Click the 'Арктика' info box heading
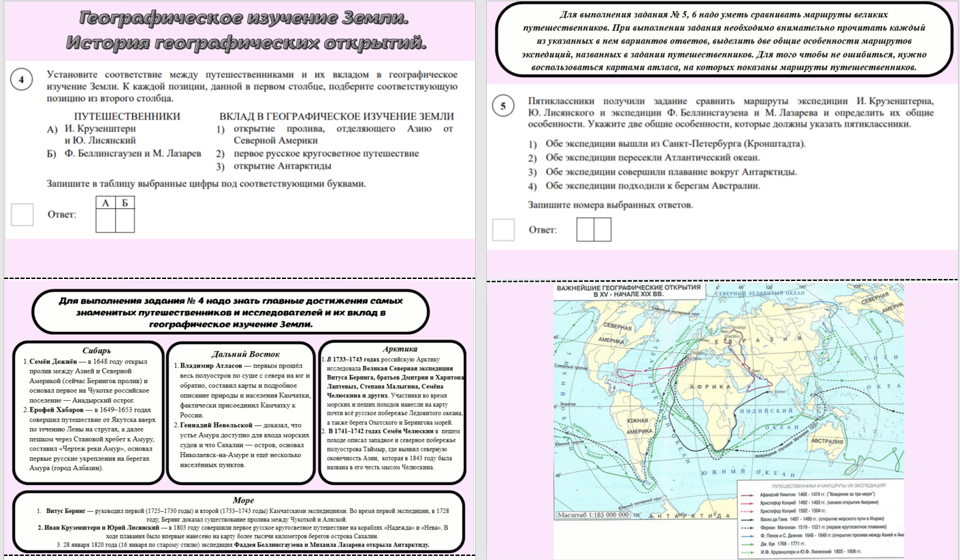 pyautogui.click(x=392, y=348)
